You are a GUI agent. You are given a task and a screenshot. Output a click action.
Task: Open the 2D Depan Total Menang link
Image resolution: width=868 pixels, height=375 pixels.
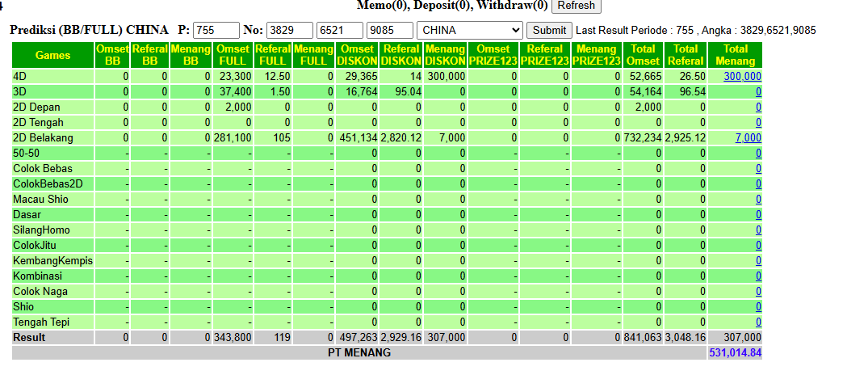758,107
